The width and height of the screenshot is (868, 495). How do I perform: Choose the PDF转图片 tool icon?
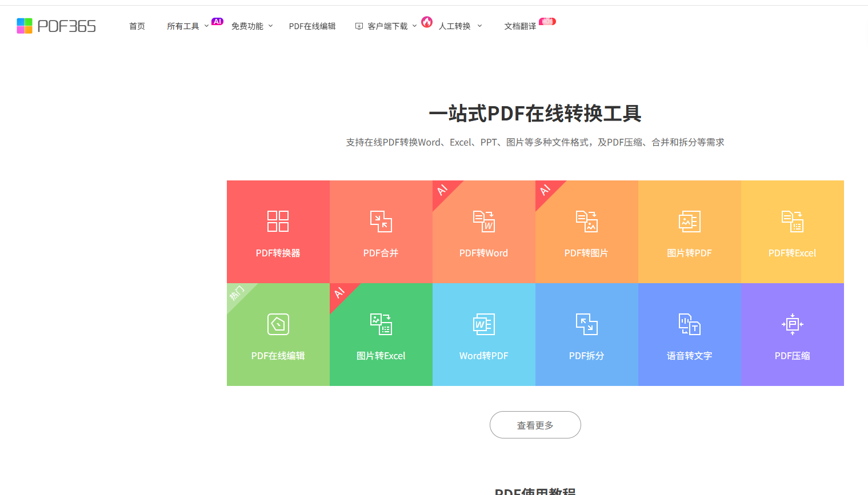coord(586,222)
